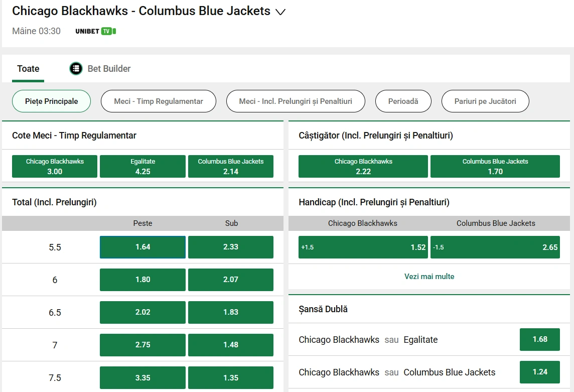This screenshot has height=392, width=574.
Task: Select Meci - Incl. Prelungiri și Penaltiuri filter
Action: coord(295,101)
